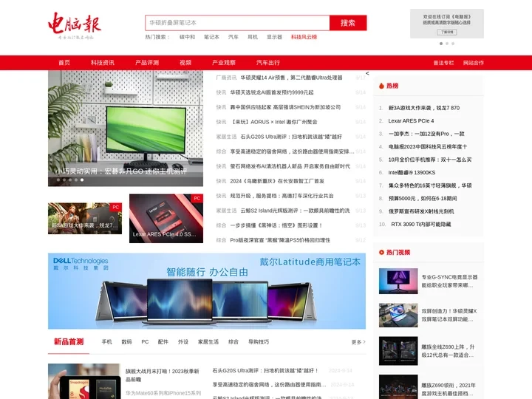Screen dimensions: 532x399
Task: Open article 旗舰大战月末打响！2023秋季新品前瞻
Action: pos(162,375)
